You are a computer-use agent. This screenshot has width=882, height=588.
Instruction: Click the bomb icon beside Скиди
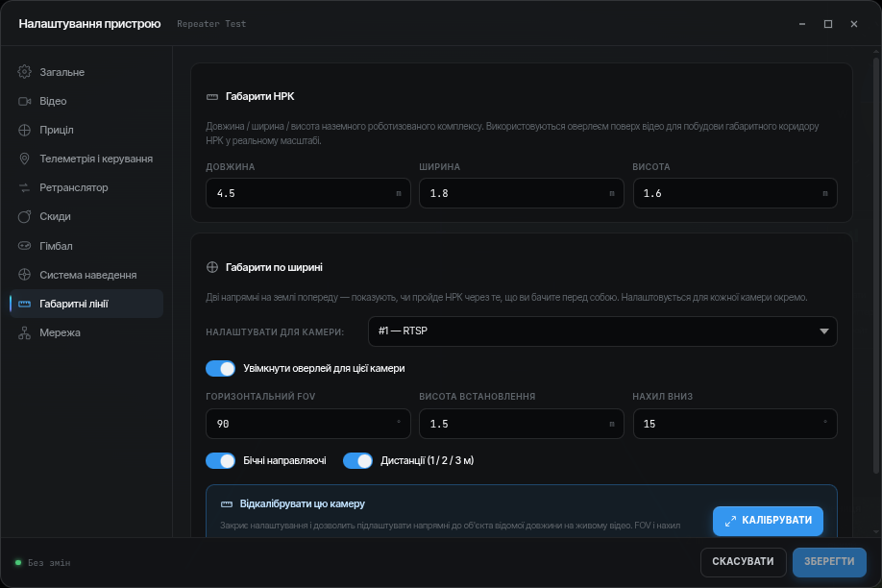(24, 216)
